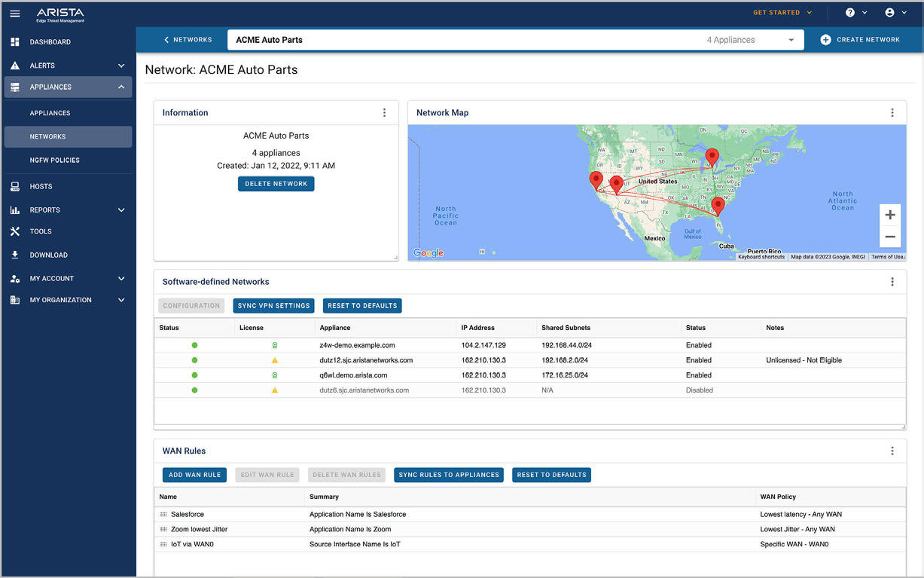Click Reset to Defaults in Software-defined Networks

pyautogui.click(x=362, y=306)
